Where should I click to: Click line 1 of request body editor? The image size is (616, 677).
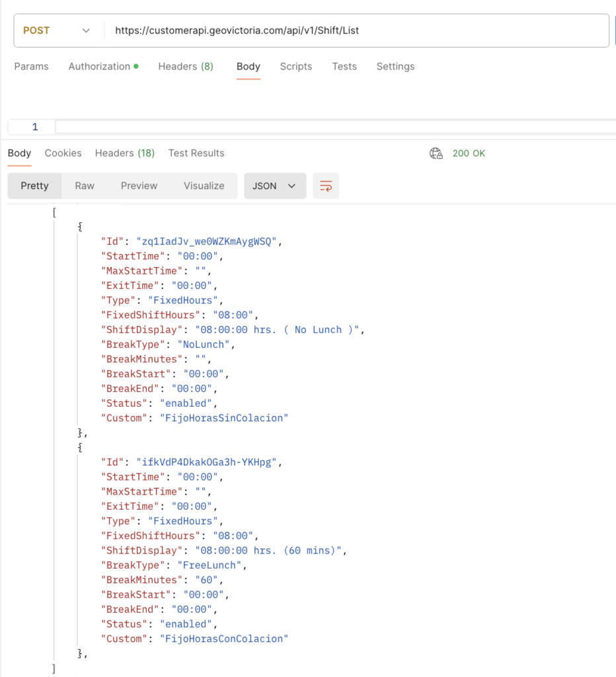(330, 127)
